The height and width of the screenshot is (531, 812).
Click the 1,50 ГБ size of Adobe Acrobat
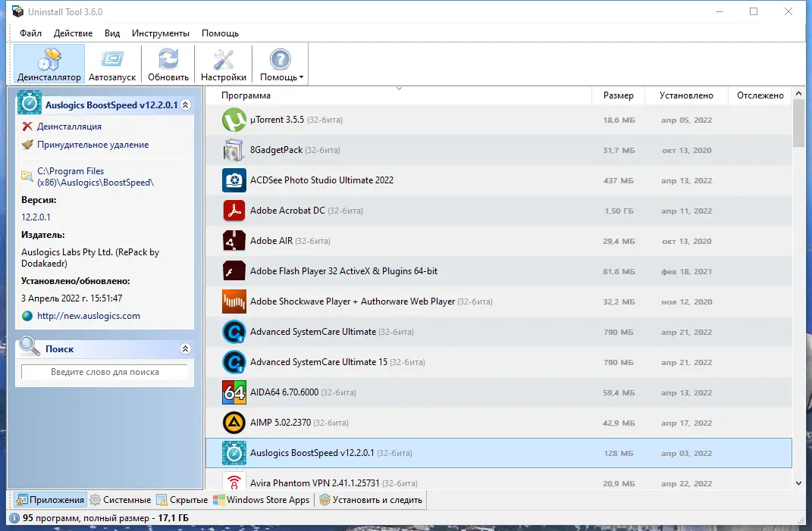pyautogui.click(x=619, y=211)
